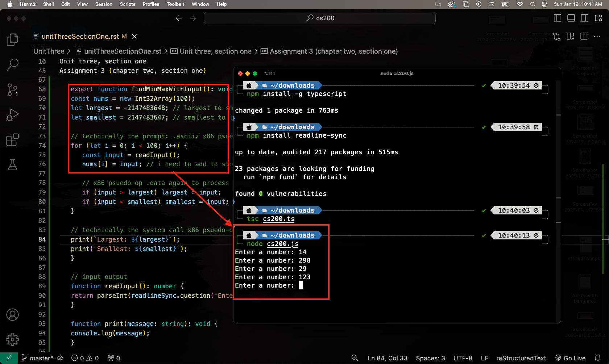The width and height of the screenshot is (609, 364).
Task: Open the Toolbelt menu
Action: (175, 4)
